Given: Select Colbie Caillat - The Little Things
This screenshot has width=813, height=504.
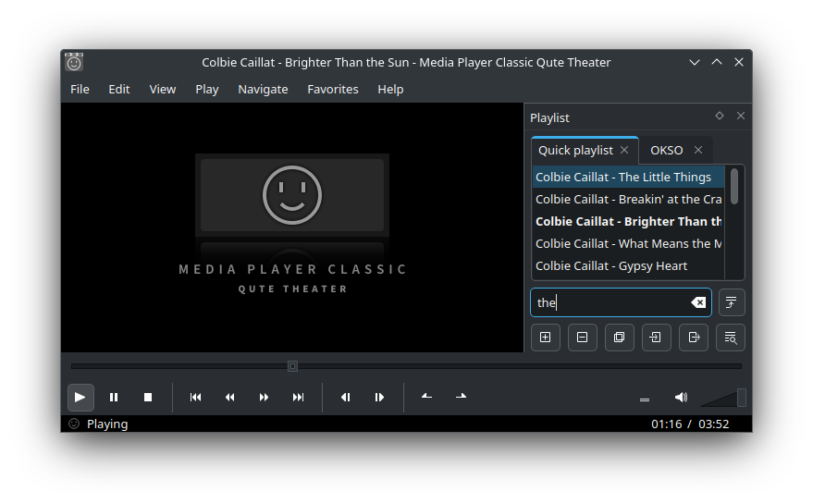Looking at the screenshot, I should (628, 177).
